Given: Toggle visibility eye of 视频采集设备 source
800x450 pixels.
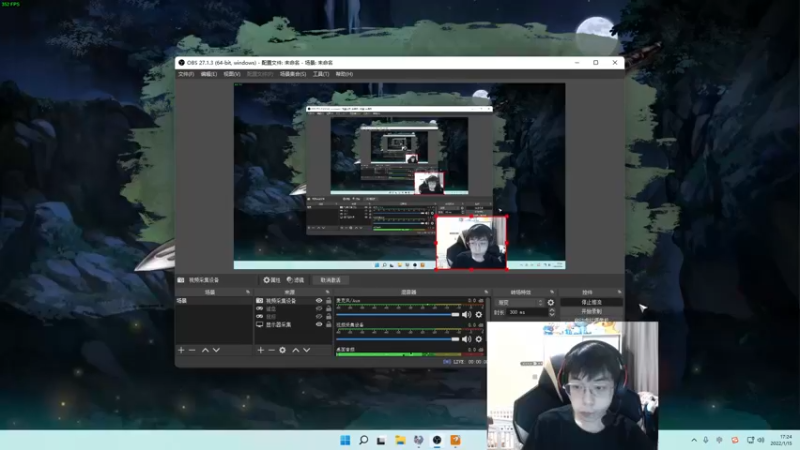Looking at the screenshot, I should click(319, 301).
